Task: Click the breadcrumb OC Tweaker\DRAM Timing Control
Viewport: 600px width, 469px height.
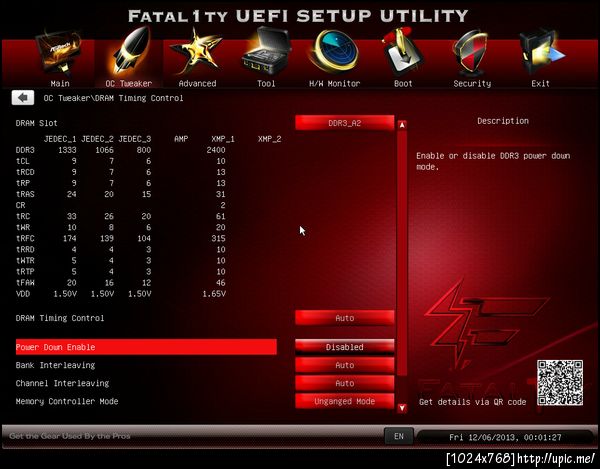Action: coord(113,98)
